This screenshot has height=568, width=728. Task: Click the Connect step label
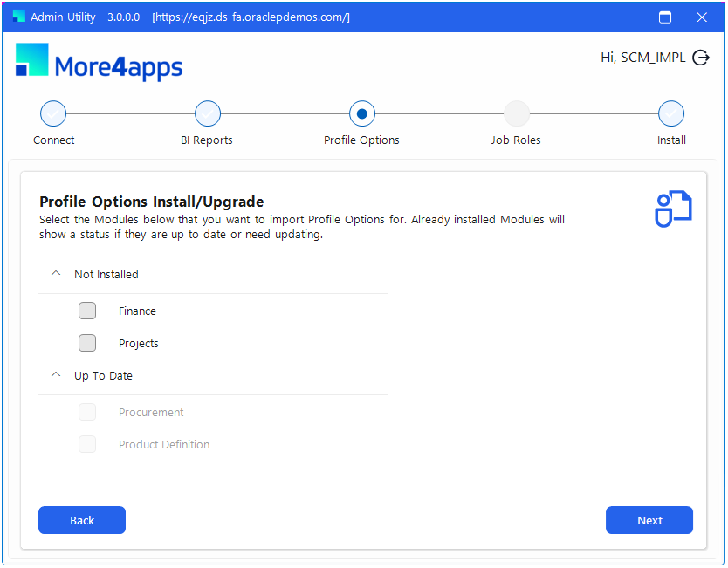point(54,140)
